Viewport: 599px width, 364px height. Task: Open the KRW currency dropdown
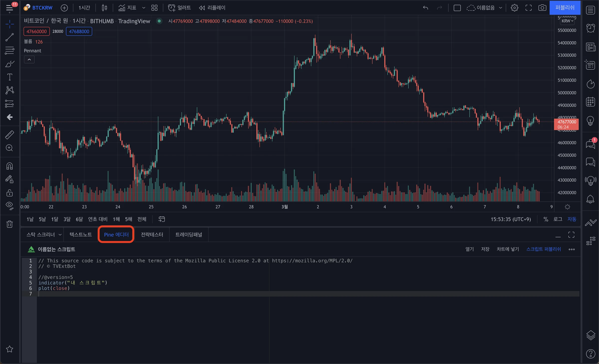tap(567, 21)
